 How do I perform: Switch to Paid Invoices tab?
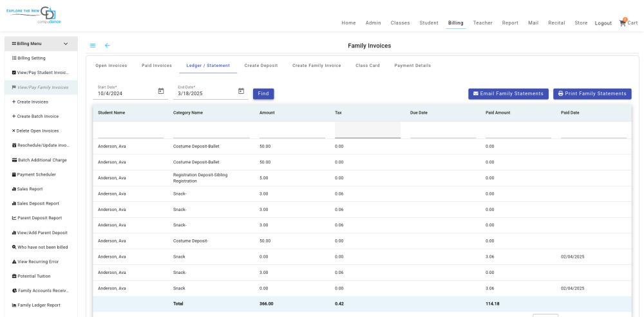coord(157,66)
